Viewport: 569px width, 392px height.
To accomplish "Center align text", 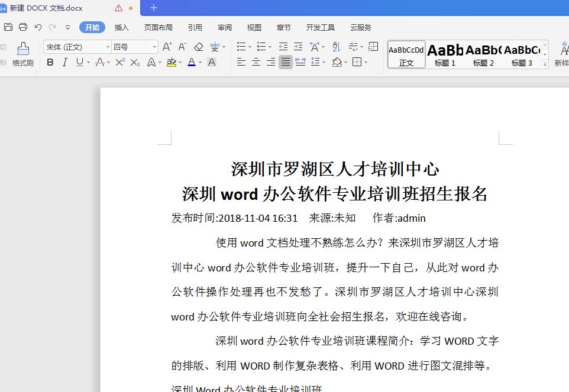I will (256, 62).
